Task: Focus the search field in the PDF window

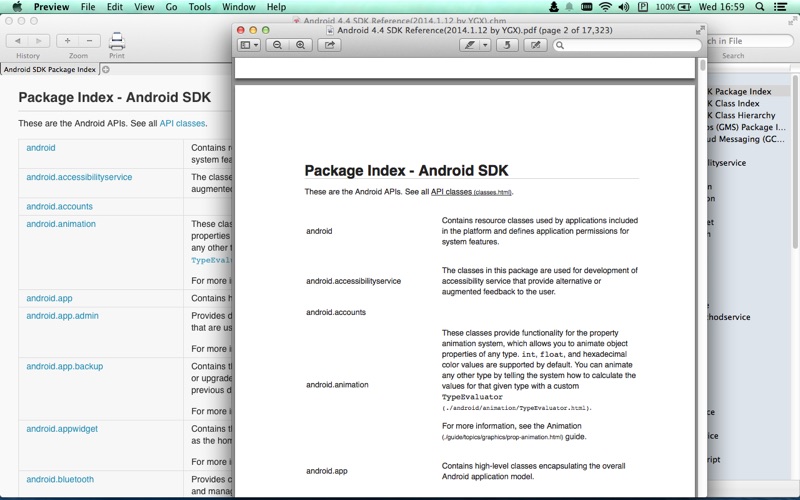Action: pos(627,45)
